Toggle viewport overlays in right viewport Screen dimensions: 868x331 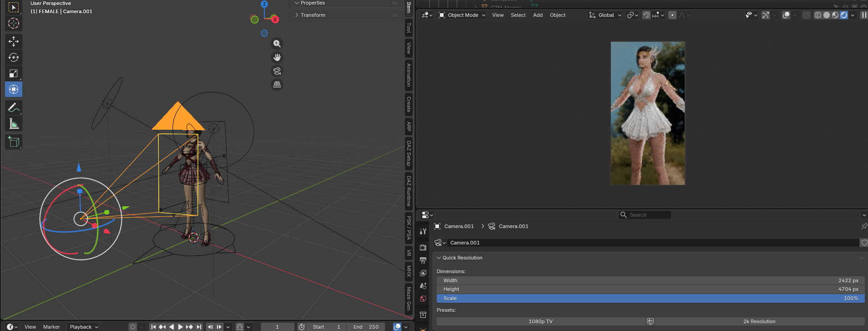click(786, 15)
